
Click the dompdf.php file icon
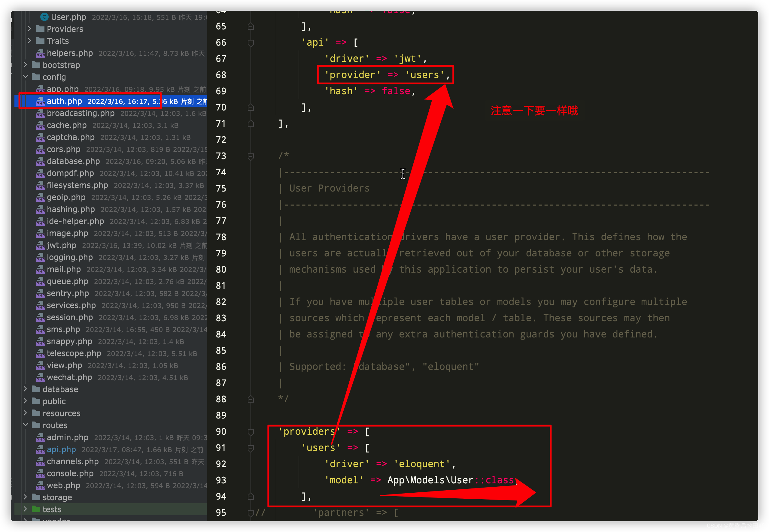pyautogui.click(x=40, y=173)
